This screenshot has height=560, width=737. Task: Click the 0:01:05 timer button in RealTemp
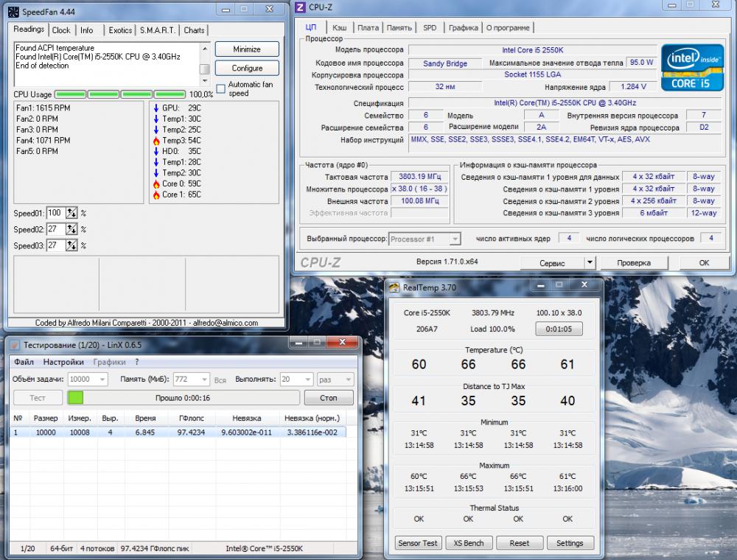pyautogui.click(x=559, y=329)
